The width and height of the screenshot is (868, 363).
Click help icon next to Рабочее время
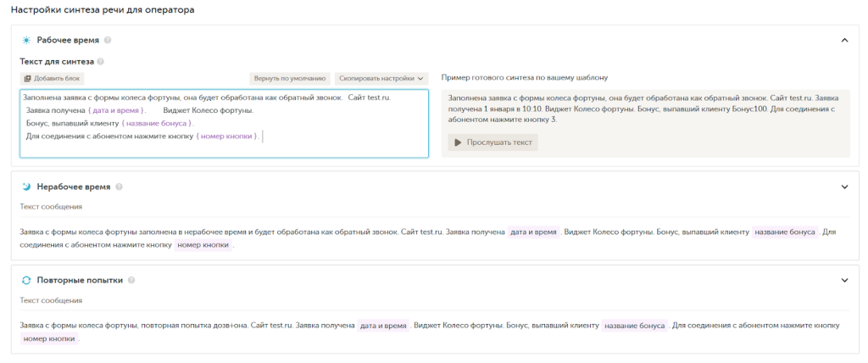(108, 40)
